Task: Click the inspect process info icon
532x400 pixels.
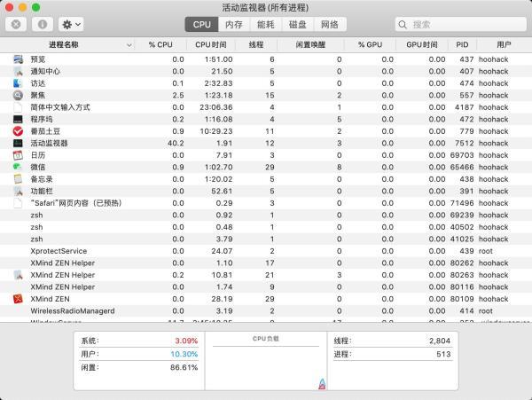Action: tap(41, 25)
